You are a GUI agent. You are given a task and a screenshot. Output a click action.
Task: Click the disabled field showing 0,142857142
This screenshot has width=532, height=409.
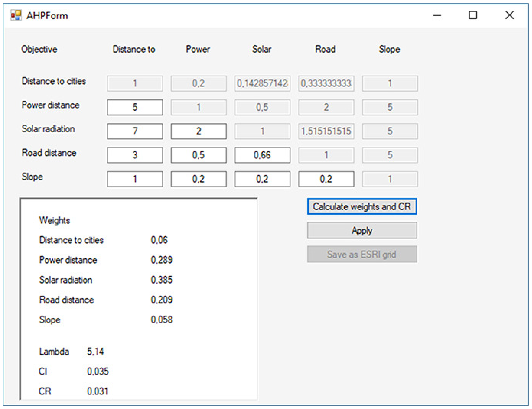[x=262, y=84]
